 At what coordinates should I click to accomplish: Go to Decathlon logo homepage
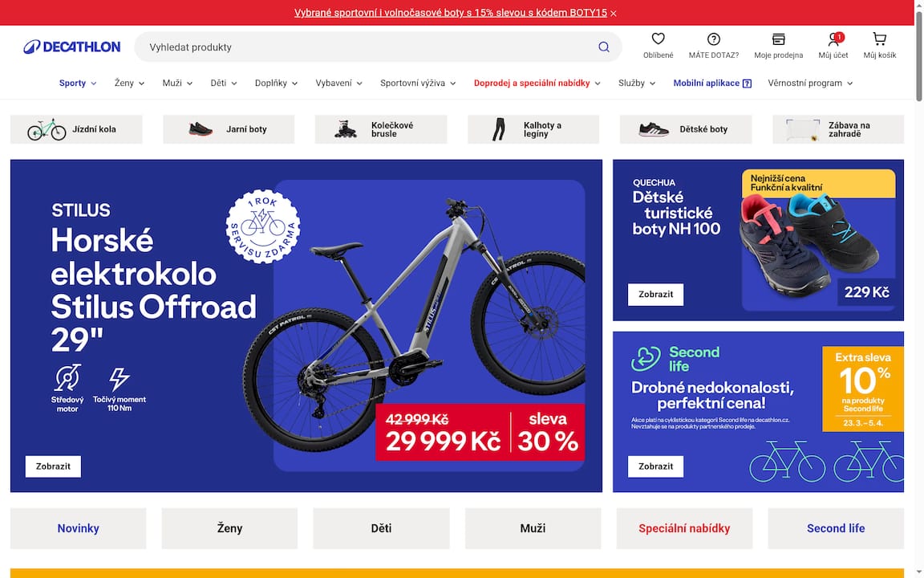(x=72, y=47)
